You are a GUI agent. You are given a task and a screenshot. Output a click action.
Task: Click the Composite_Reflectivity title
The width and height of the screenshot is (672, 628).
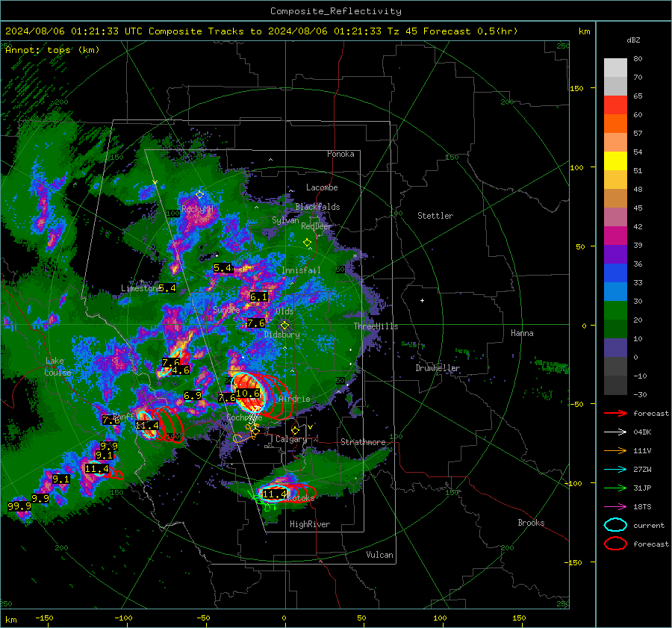click(x=335, y=11)
